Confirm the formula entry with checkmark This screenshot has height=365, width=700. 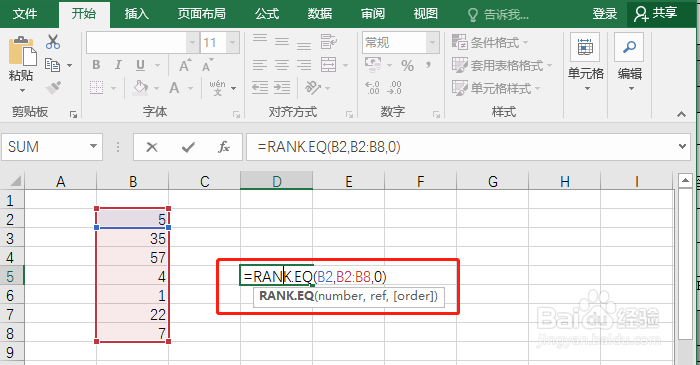[188, 147]
